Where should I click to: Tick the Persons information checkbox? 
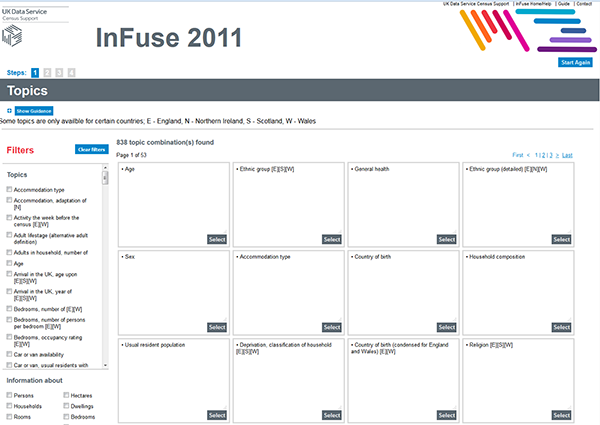coord(9,395)
